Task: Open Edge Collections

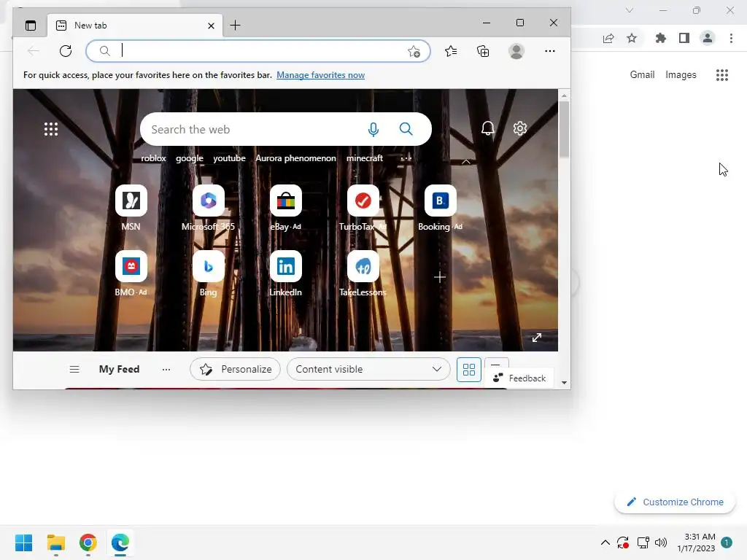Action: click(x=483, y=51)
